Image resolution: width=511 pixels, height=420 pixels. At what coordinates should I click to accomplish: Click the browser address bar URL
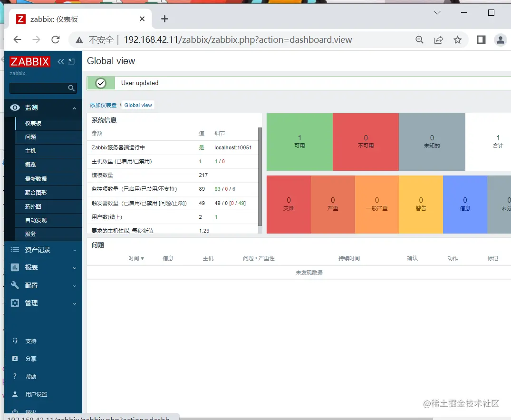coord(238,40)
